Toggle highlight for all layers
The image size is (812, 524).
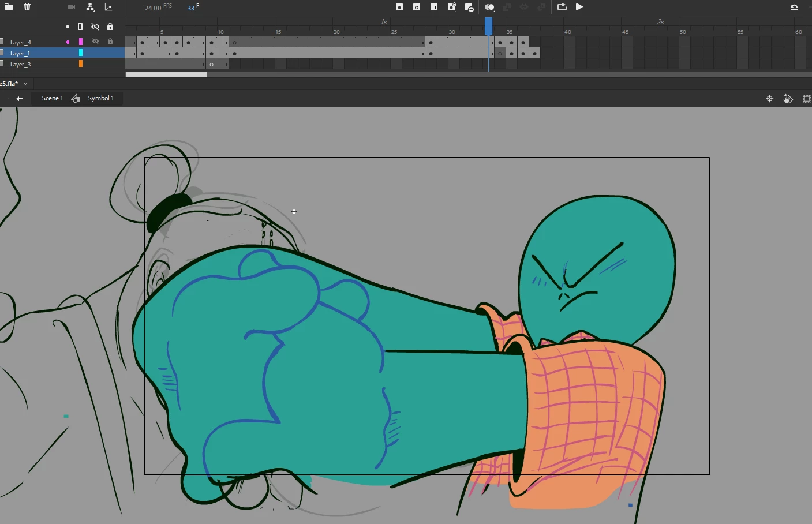click(68, 27)
